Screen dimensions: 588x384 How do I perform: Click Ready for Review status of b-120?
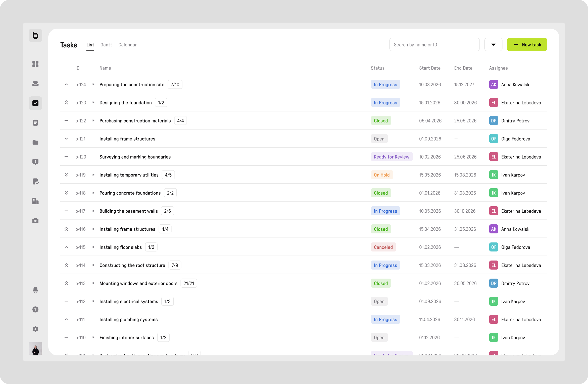coord(391,157)
